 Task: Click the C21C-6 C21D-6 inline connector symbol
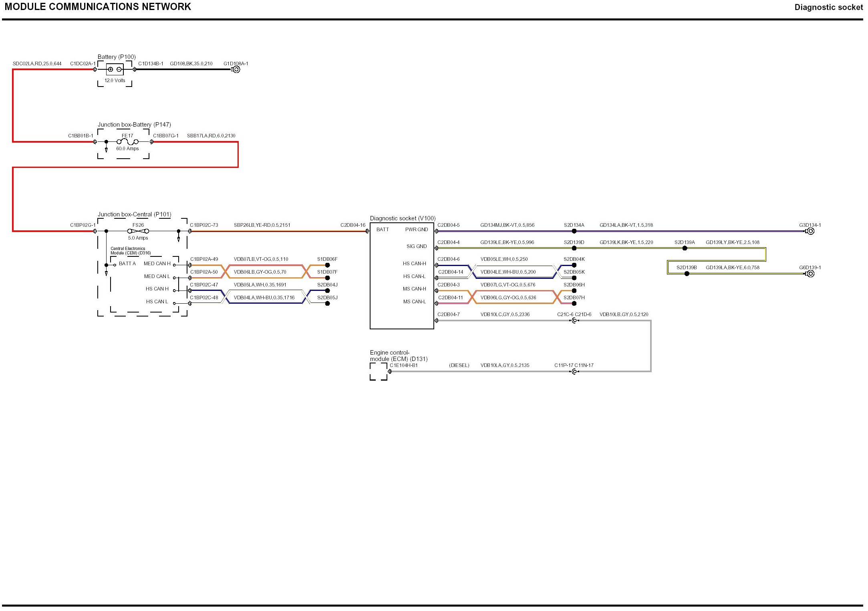575,321
